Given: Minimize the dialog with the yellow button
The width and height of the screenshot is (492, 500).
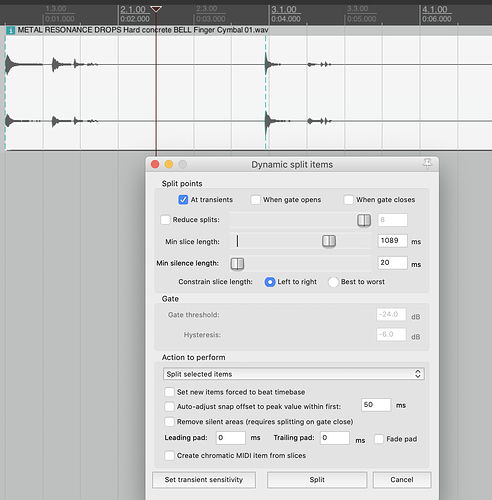Looking at the screenshot, I should (x=169, y=164).
